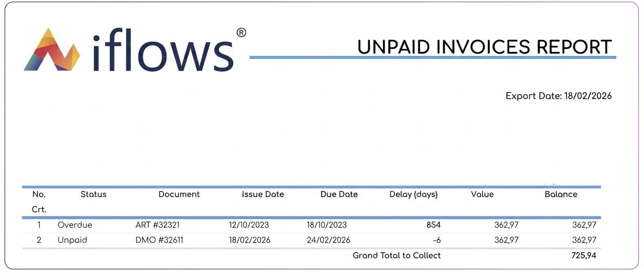Click the Delay (days) column header
The height and width of the screenshot is (273, 644).
pos(413,194)
